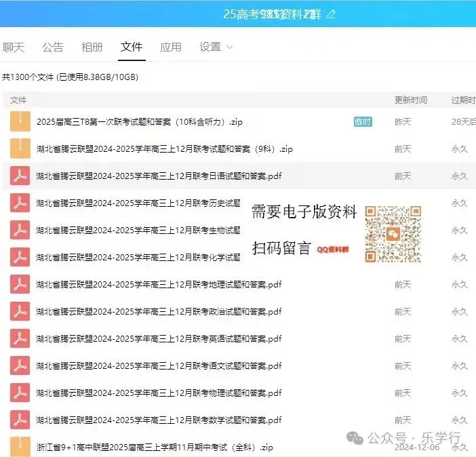Click PDF icon of 日语试题和答案 file
This screenshot has height=457, width=476.
pyautogui.click(x=20, y=176)
